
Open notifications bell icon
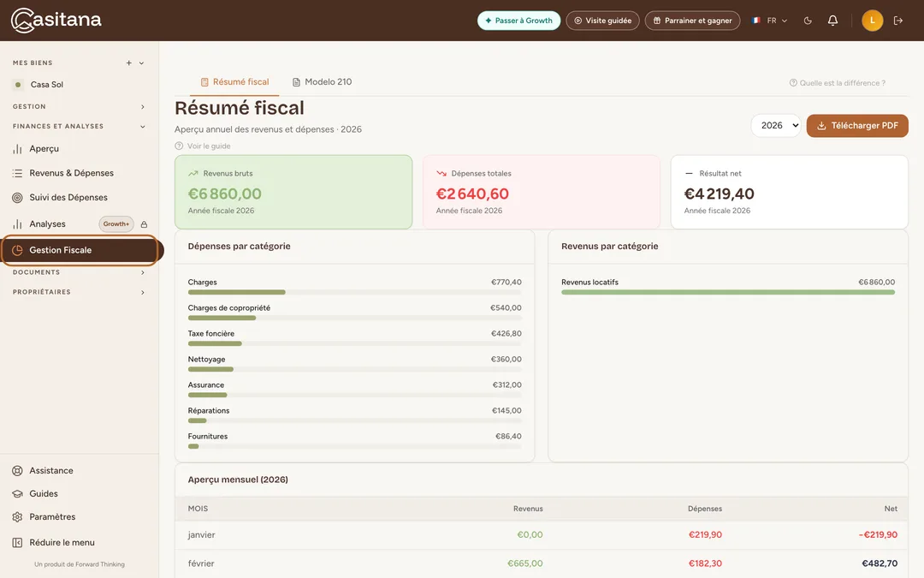832,21
